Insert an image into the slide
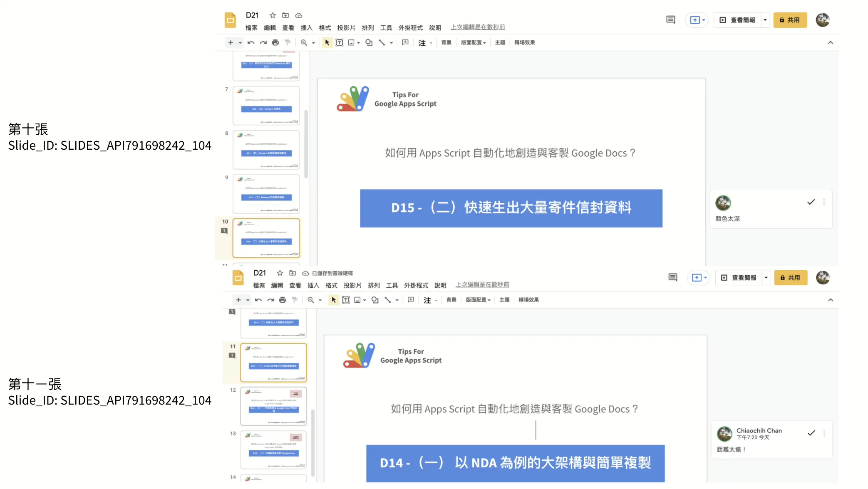Image resolution: width=868 pixels, height=489 pixels. pyautogui.click(x=352, y=42)
